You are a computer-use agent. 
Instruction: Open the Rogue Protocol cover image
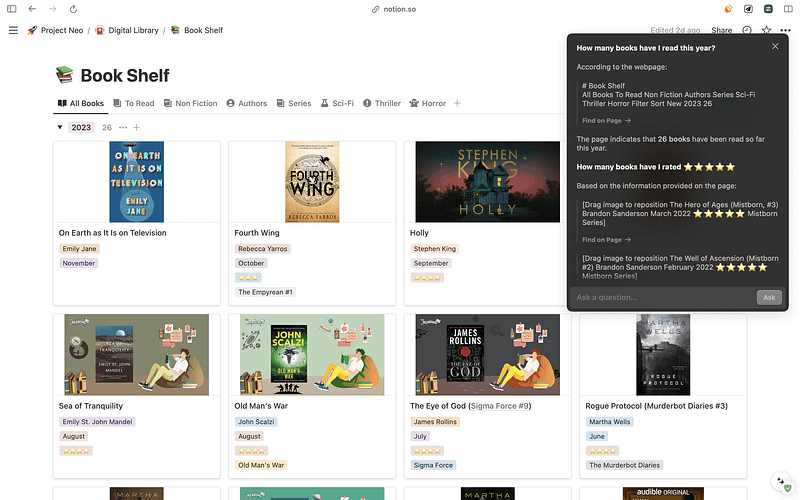click(663, 355)
